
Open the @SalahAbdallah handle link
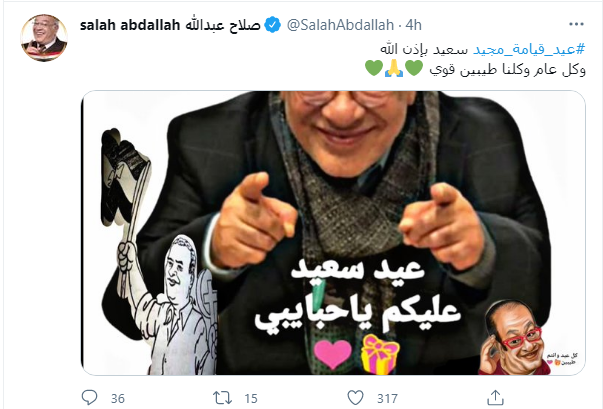click(340, 25)
